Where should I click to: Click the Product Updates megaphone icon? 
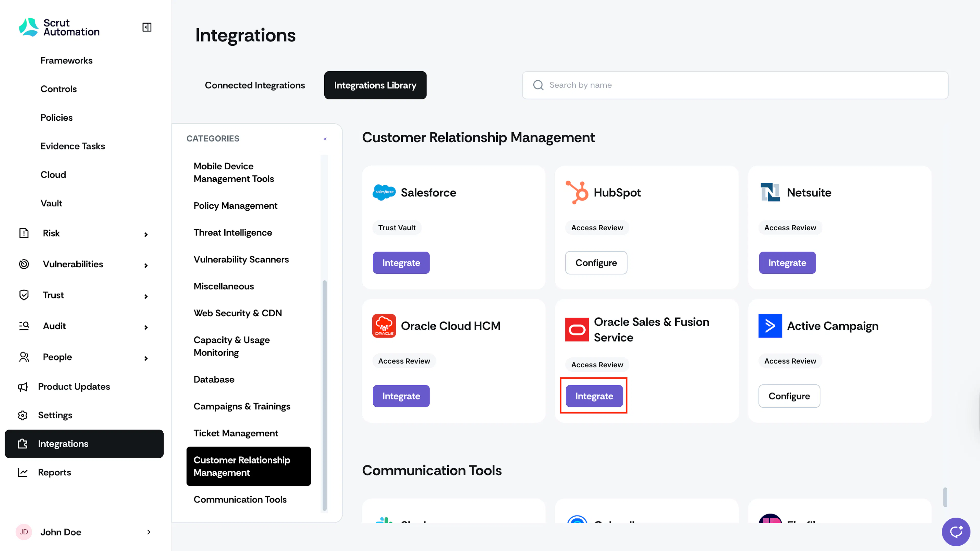[23, 387]
